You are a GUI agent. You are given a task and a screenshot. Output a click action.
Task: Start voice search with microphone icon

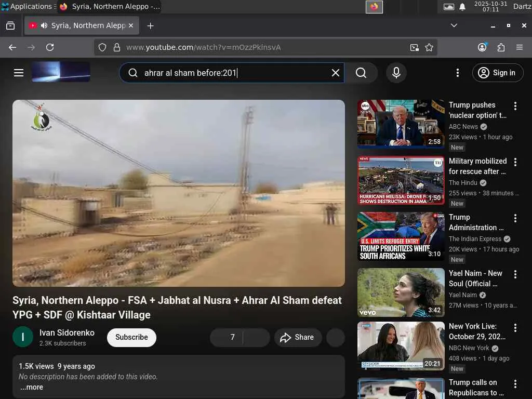(396, 73)
